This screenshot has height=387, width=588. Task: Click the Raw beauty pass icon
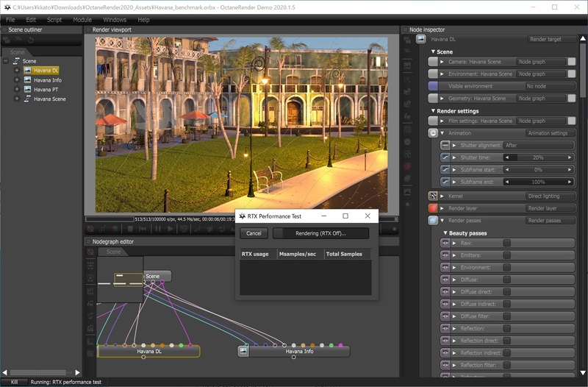[445, 244]
